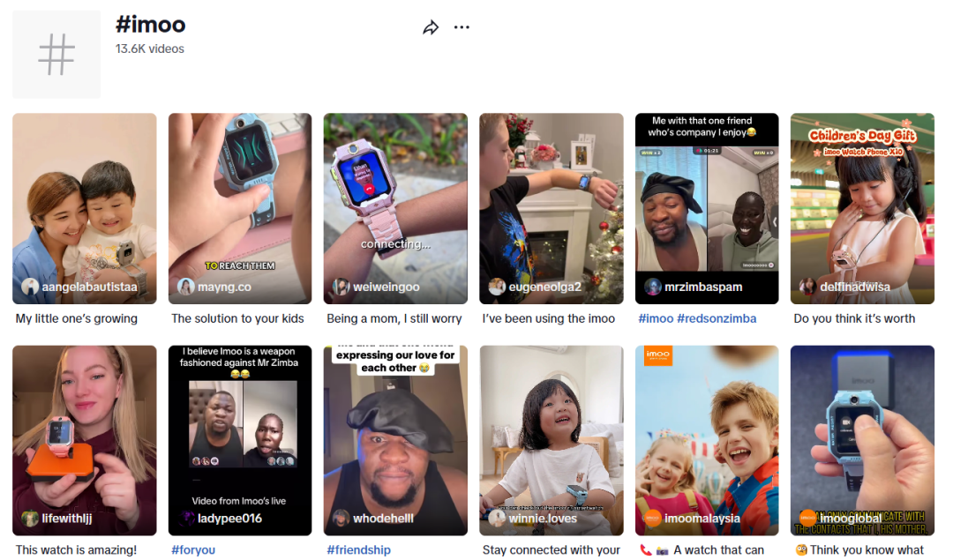
Task: Click imoomalaysia's orange avatar icon
Action: 652,518
